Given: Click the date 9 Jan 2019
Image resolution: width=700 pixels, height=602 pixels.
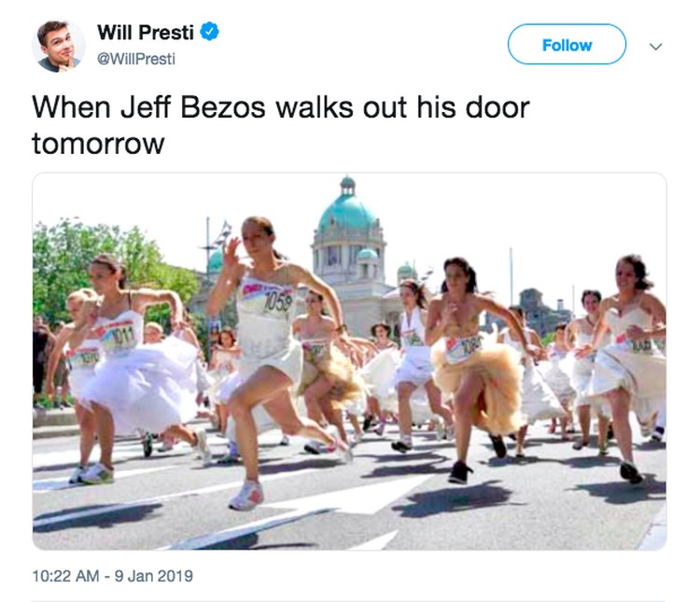Looking at the screenshot, I should coord(154,576).
